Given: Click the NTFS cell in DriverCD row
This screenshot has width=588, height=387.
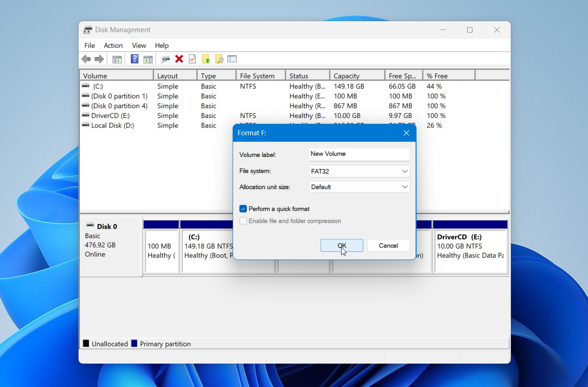Looking at the screenshot, I should (x=248, y=116).
